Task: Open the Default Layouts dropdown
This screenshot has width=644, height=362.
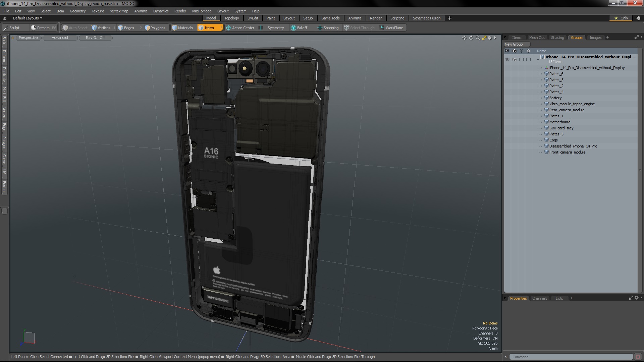Action: pos(28,18)
